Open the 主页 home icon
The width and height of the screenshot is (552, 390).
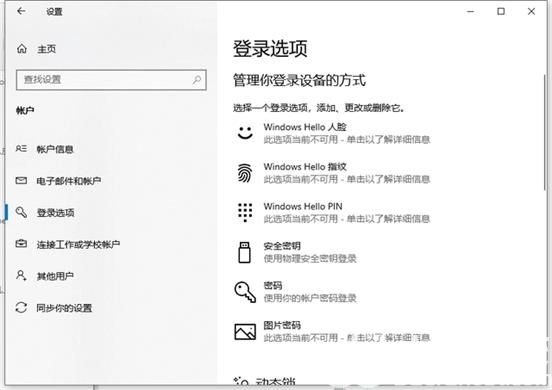22,49
